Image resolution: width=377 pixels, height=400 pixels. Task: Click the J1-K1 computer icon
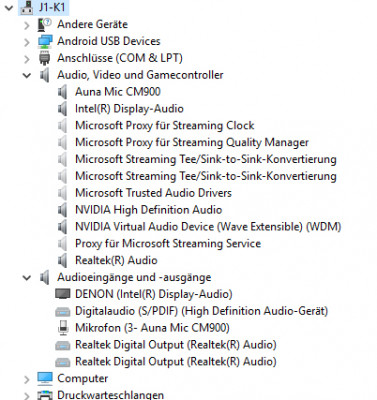27,7
